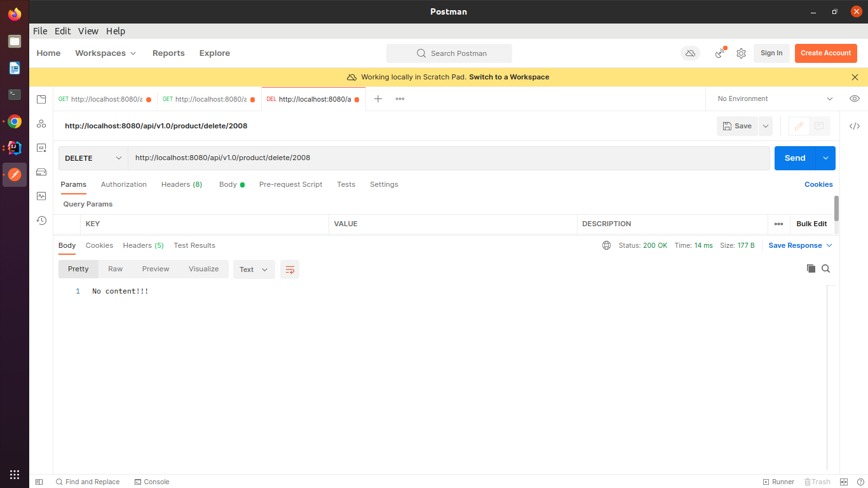Open the Text format dropdown
Screen dimensions: 868x488
[x=254, y=269]
